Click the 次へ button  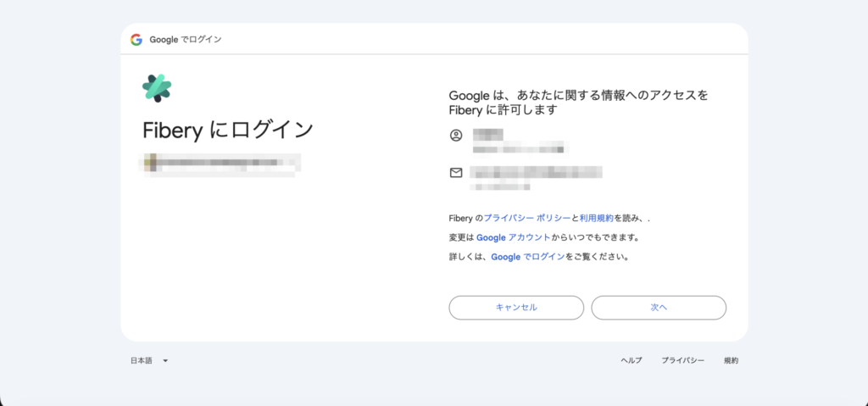659,308
